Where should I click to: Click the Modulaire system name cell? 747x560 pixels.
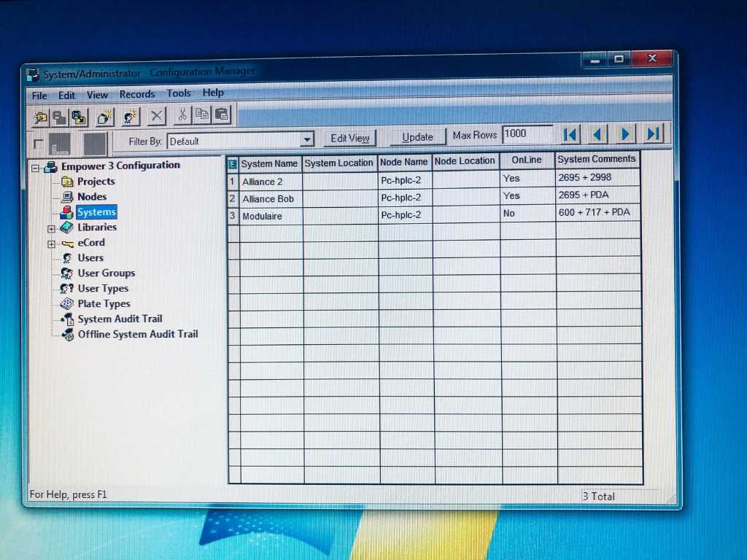[x=271, y=216]
